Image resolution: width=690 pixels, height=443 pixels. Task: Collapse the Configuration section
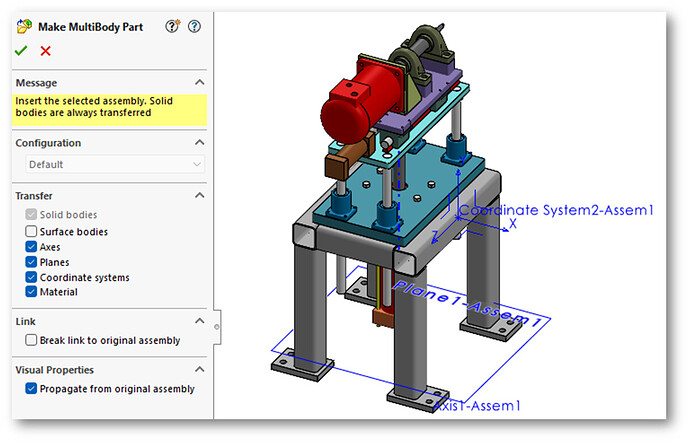click(199, 142)
